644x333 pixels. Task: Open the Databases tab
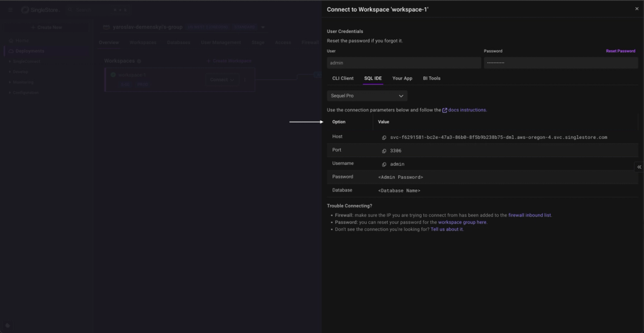pos(178,42)
